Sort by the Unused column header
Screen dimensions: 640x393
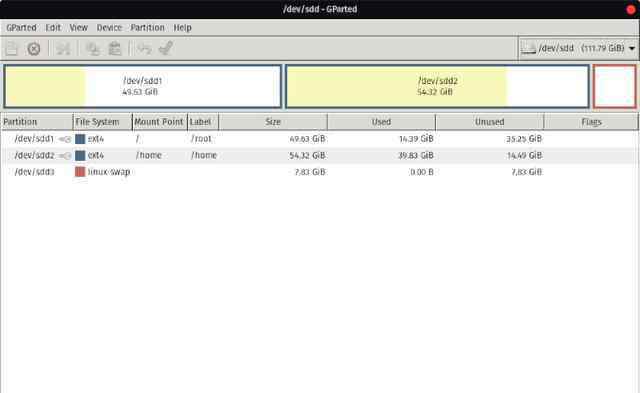490,122
